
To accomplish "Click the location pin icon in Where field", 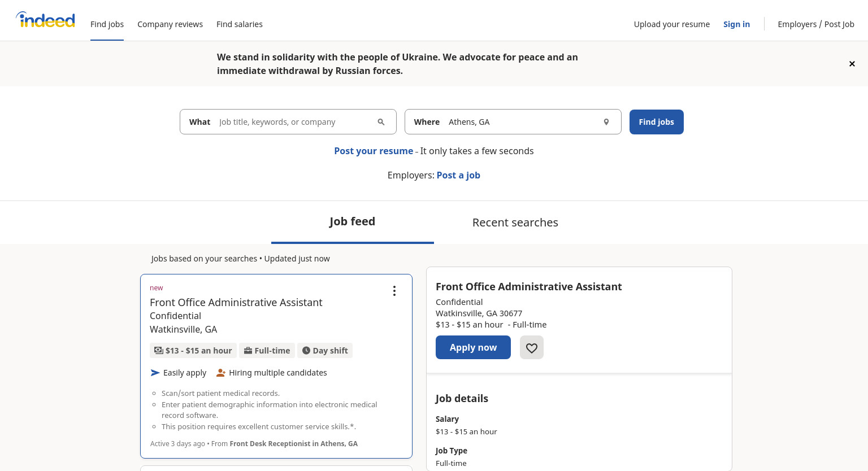I will 606,122.
